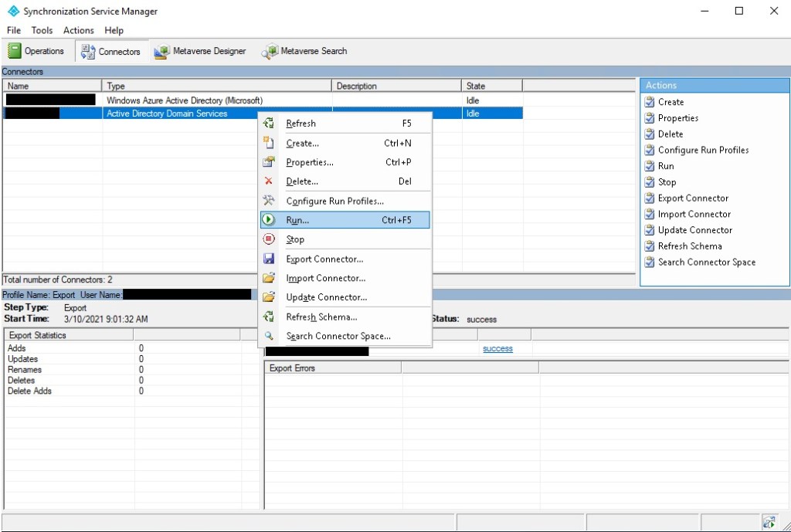This screenshot has height=532, width=791.
Task: Choose Properties... from the context menu
Action: (x=345, y=162)
